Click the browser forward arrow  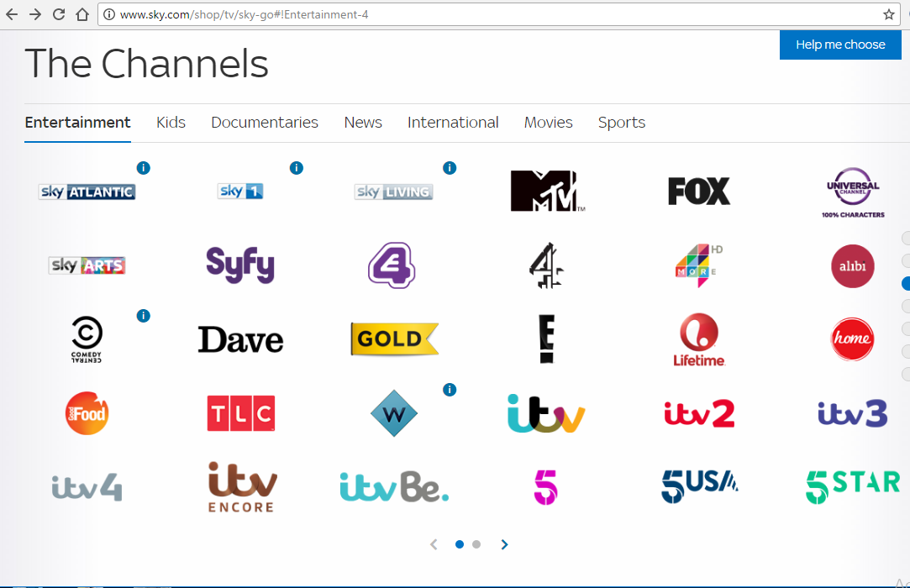34,14
